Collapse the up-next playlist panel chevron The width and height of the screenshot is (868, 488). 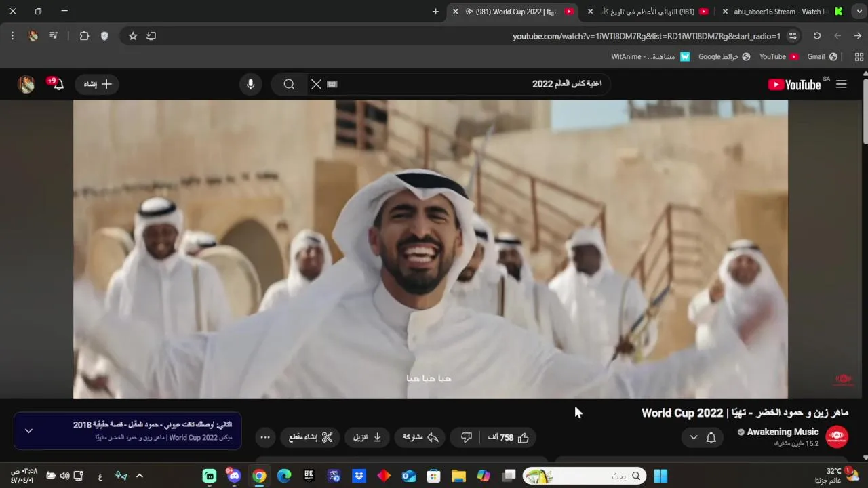tap(28, 430)
